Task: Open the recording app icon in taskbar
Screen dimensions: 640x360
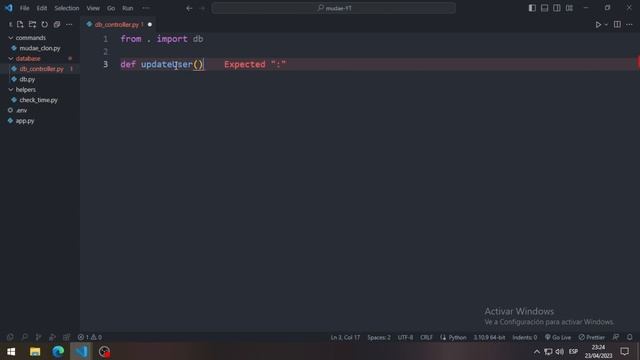Action: pos(104,351)
